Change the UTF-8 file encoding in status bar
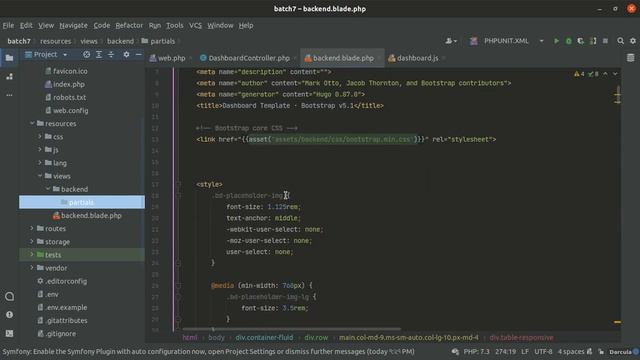This screenshot has height=360, width=640. pos(543,351)
